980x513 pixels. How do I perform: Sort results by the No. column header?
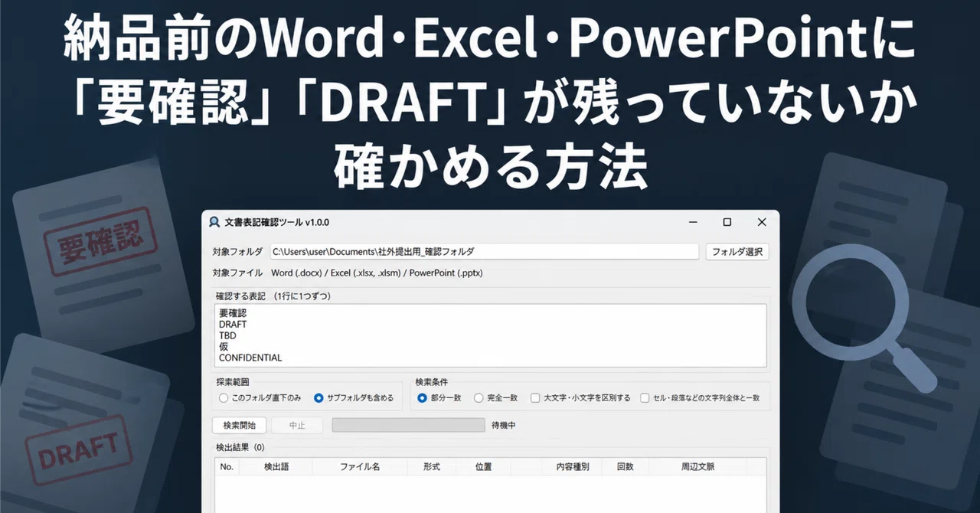tap(227, 466)
